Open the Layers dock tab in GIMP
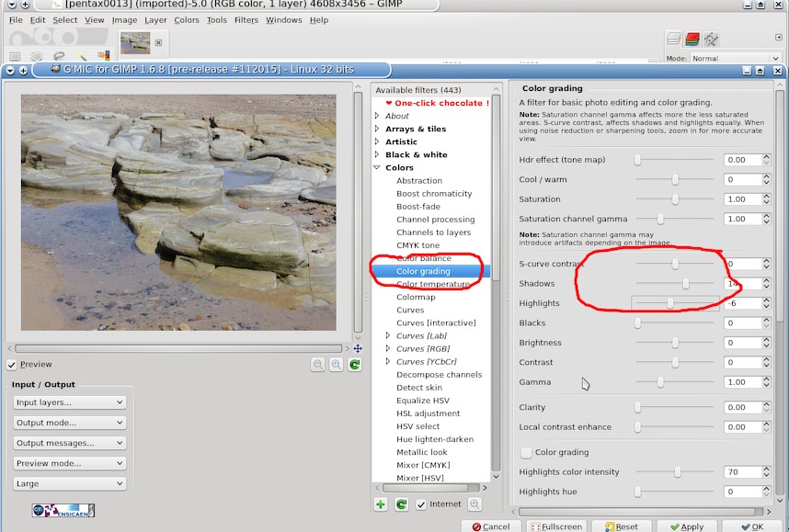Viewport: 789px width, 532px height. coord(674,39)
